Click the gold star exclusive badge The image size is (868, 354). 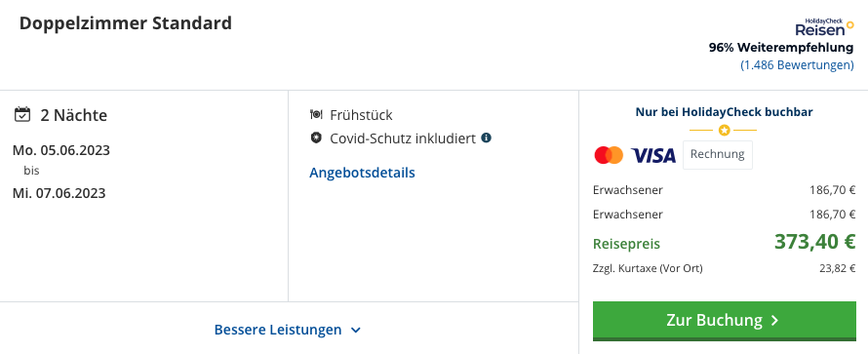click(724, 131)
